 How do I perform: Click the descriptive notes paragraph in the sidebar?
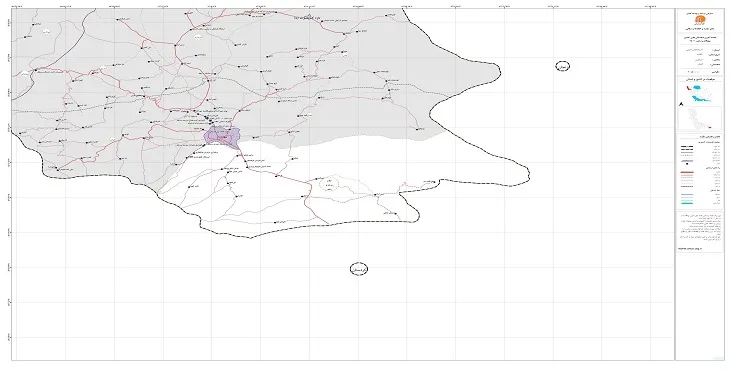coord(701,227)
